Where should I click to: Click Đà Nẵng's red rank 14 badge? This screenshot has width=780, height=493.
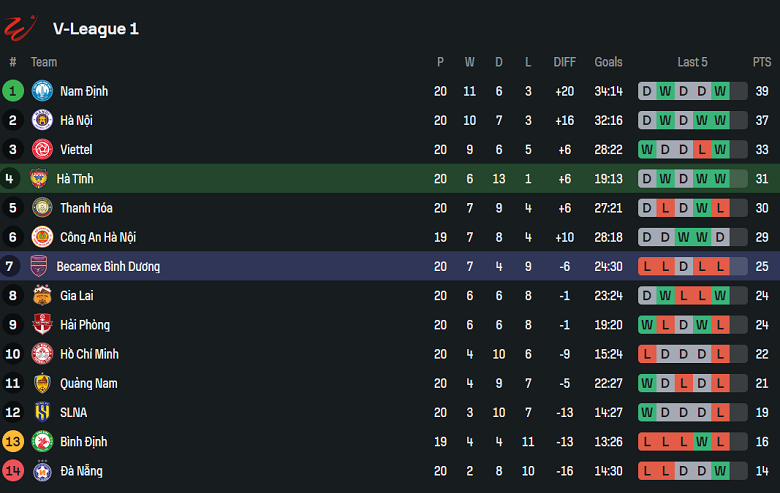13,471
